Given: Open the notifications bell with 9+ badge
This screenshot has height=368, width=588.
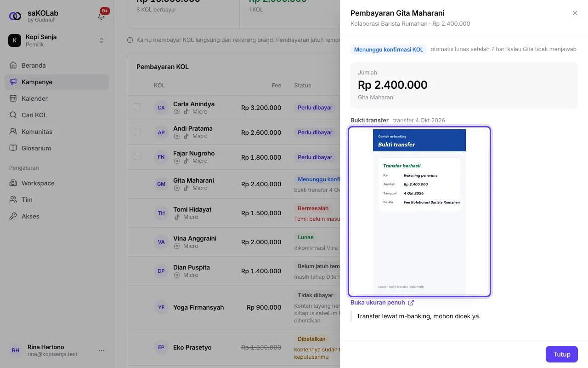Looking at the screenshot, I should tap(102, 16).
